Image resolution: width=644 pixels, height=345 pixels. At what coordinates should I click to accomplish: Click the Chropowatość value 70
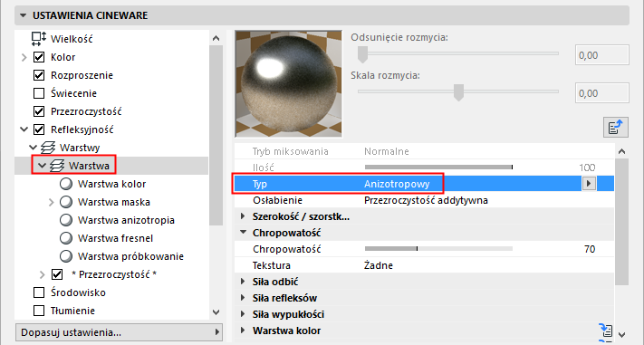pyautogui.click(x=590, y=249)
